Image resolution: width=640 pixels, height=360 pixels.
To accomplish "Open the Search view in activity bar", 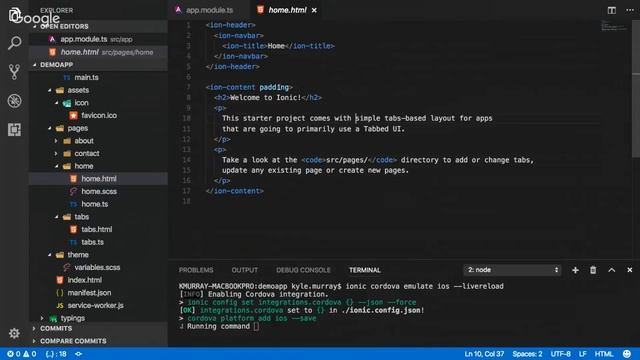I will 14,43.
